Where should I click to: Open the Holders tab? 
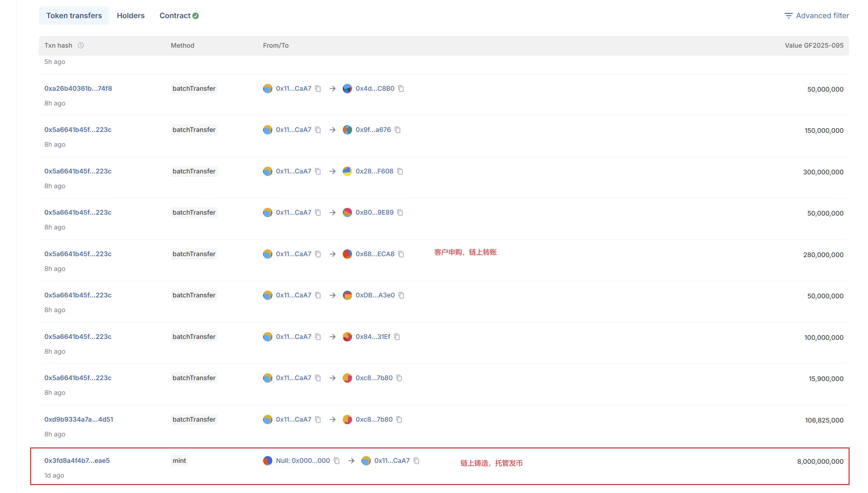[131, 16]
